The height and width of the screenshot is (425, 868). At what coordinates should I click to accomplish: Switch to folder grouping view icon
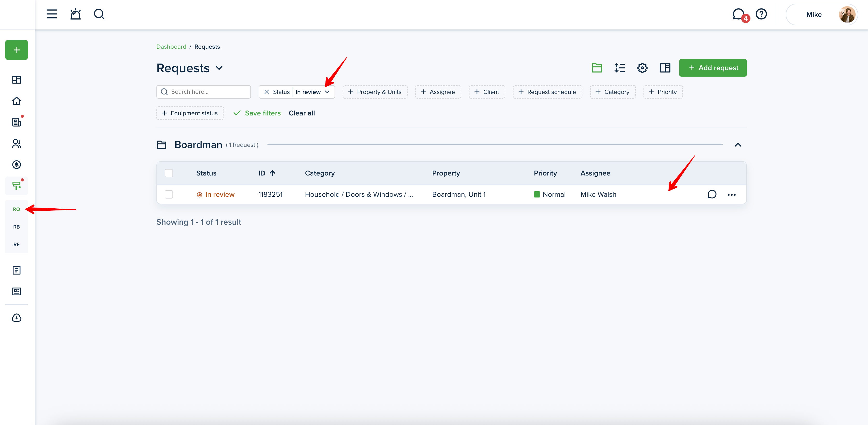597,68
